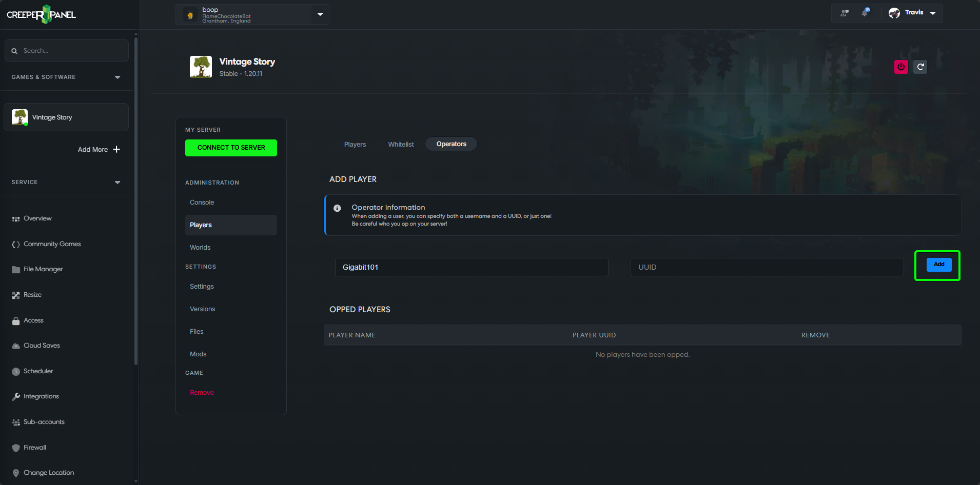Collapse the Service section arrow
The height and width of the screenshot is (485, 980).
click(x=117, y=183)
